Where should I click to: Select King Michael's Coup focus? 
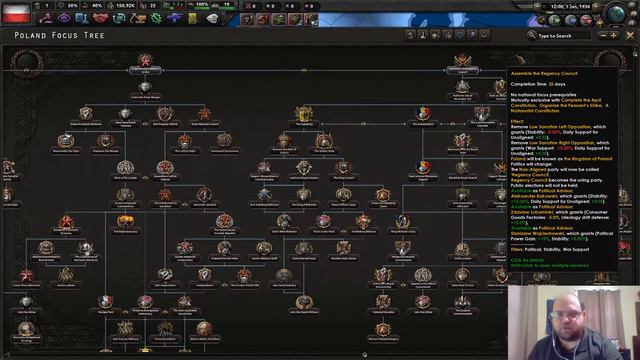pyautogui.click(x=403, y=224)
